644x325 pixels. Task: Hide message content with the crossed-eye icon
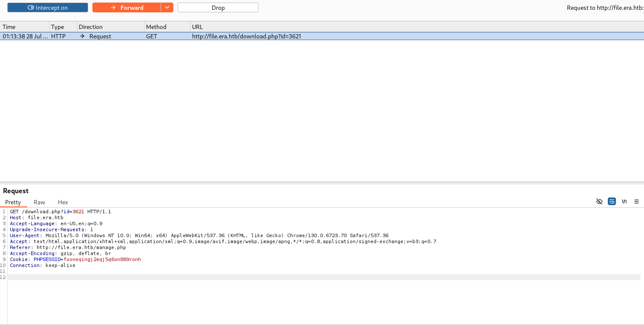pos(599,202)
